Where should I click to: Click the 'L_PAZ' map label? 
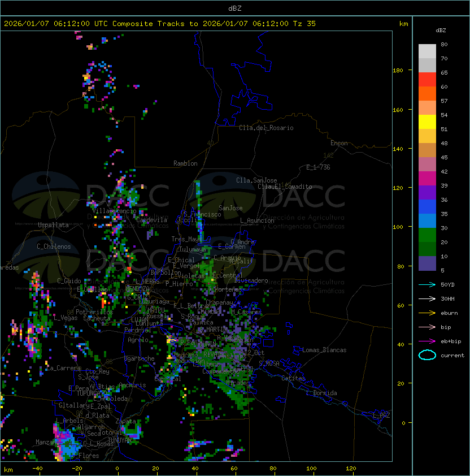click(381, 416)
